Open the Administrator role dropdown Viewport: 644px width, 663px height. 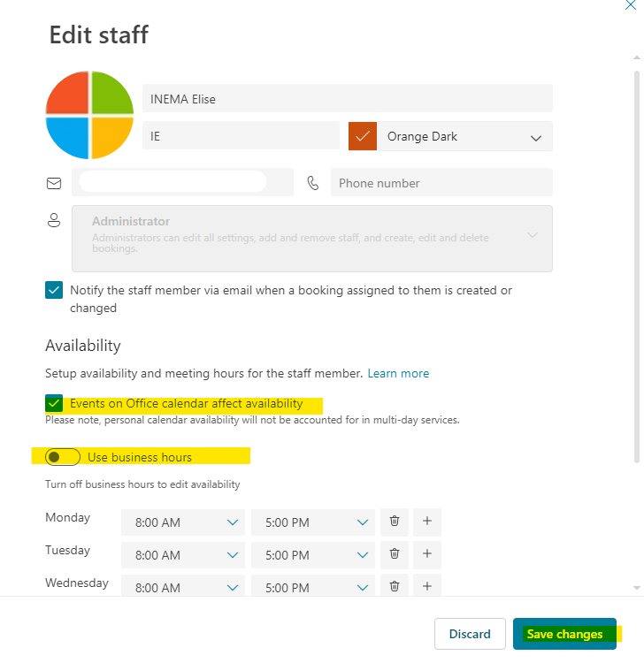point(312,239)
